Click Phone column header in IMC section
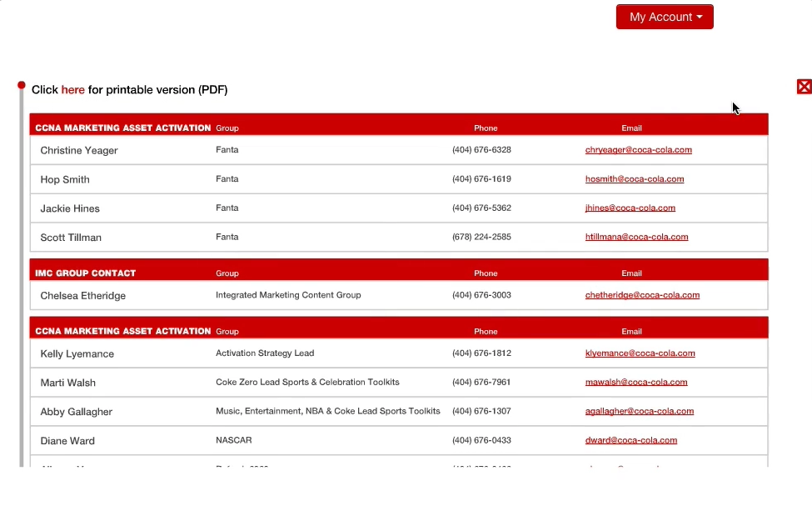 [x=486, y=273]
